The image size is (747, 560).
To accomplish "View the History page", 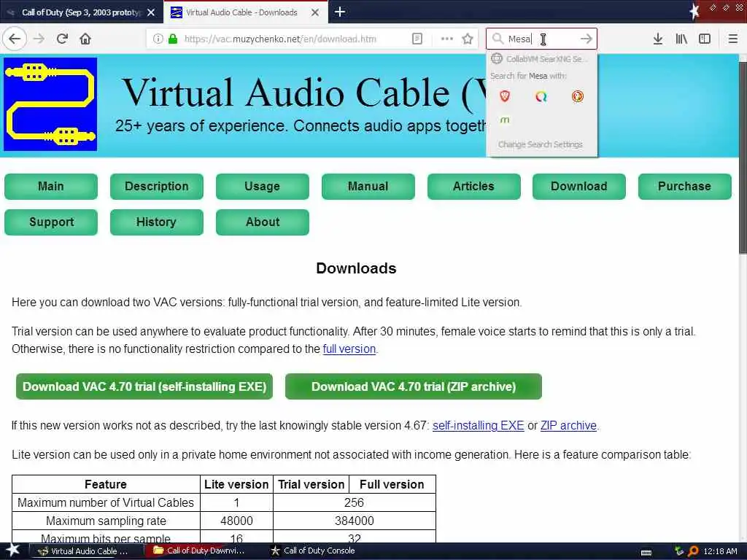I will click(x=157, y=222).
